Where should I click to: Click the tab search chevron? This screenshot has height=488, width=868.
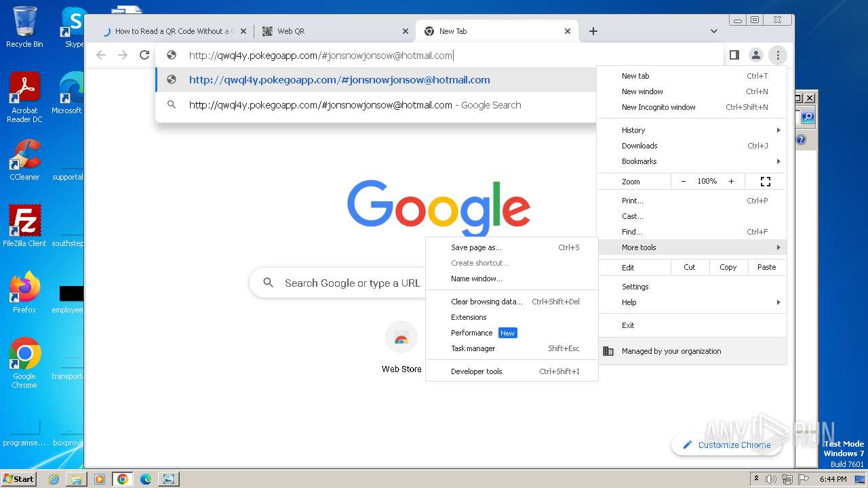[714, 31]
